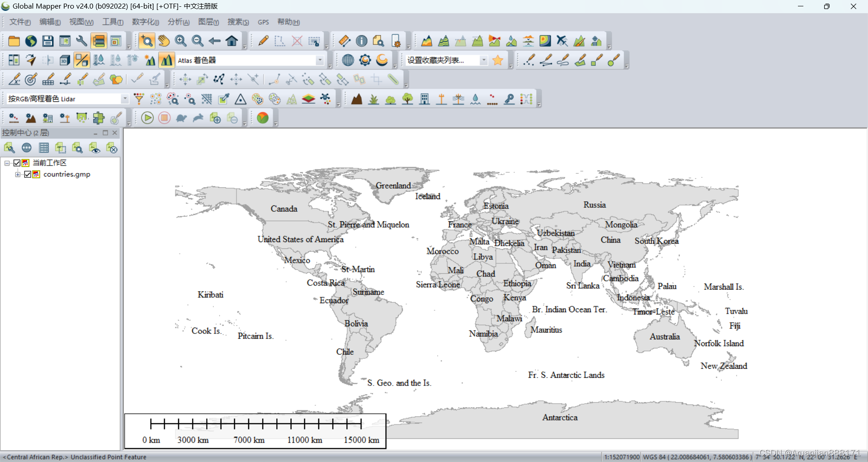Image resolution: width=868 pixels, height=462 pixels.
Task: Open the 分析 menu
Action: (x=179, y=22)
